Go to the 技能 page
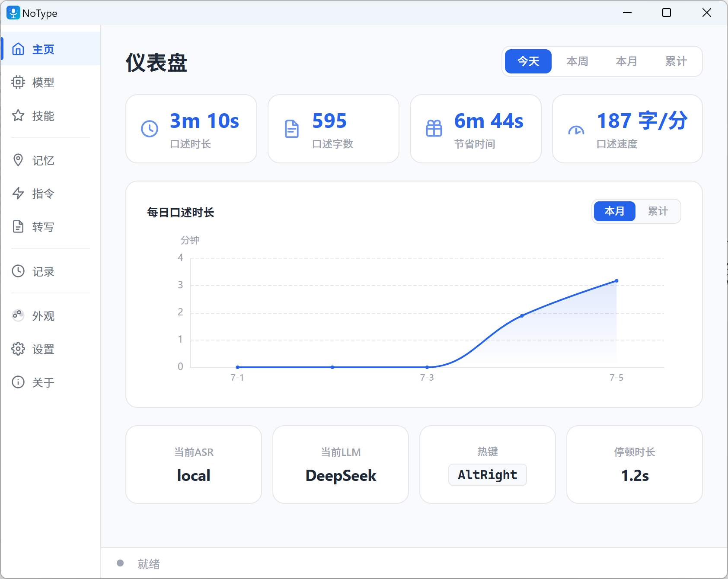Image resolution: width=728 pixels, height=579 pixels. click(x=51, y=115)
